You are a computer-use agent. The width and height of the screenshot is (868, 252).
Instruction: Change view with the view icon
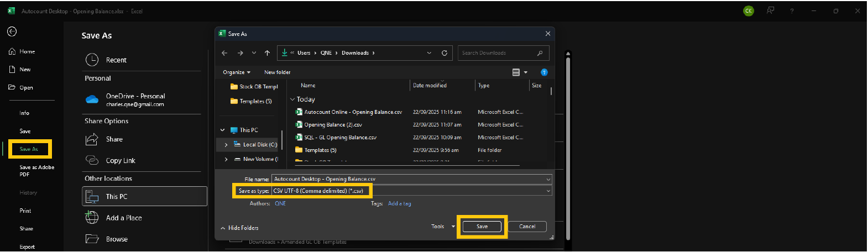[516, 72]
